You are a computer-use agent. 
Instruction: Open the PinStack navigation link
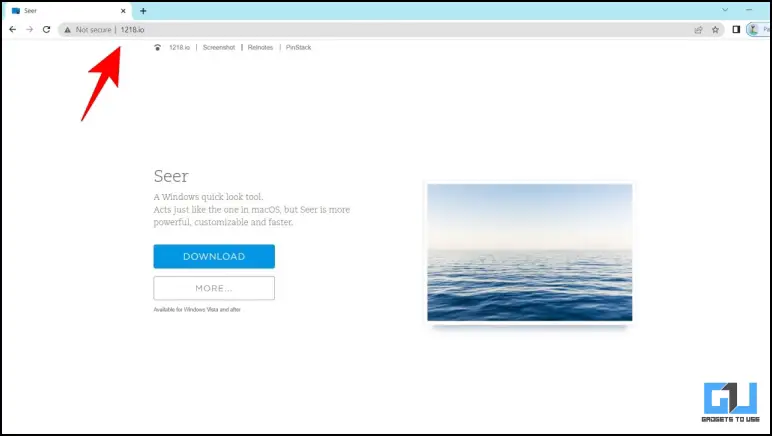tap(298, 47)
